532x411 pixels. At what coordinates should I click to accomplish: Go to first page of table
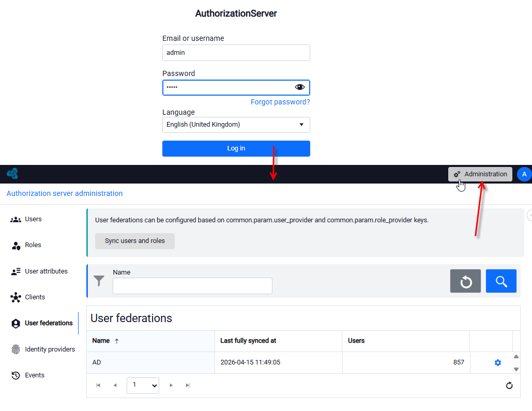[98, 385]
